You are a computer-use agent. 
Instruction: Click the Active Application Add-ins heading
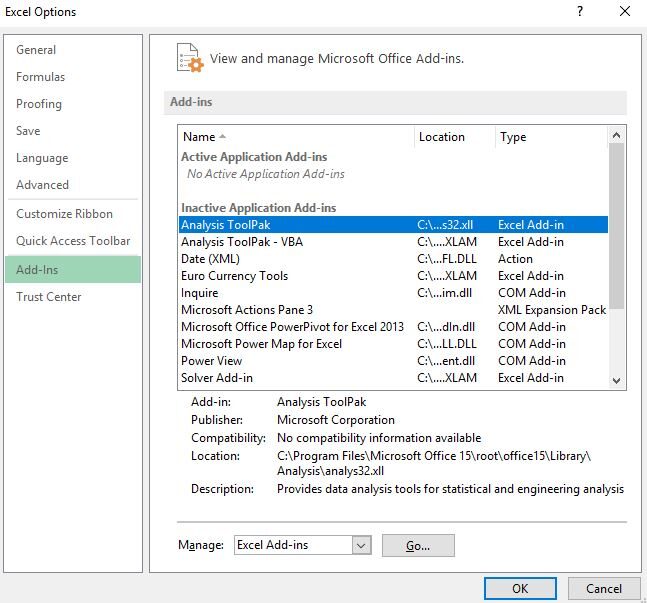pos(254,157)
